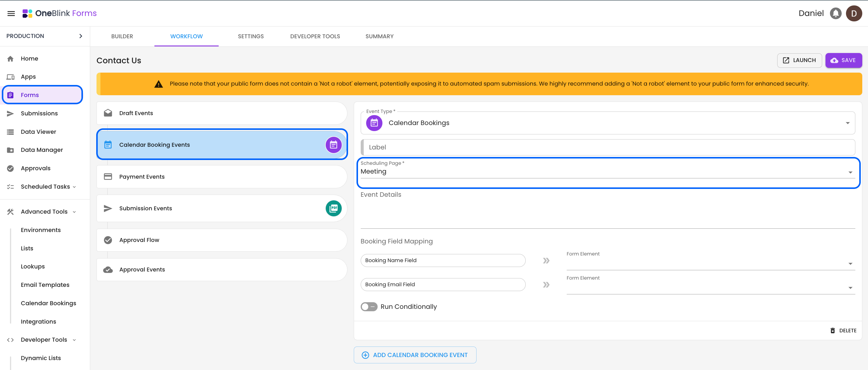
Task: Open Daniel's profile avatar
Action: (854, 14)
